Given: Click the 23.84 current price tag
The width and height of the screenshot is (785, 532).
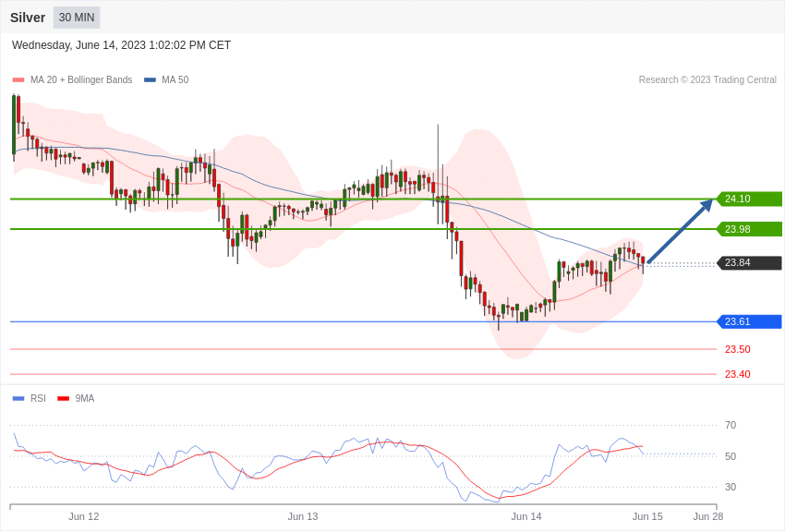Looking at the screenshot, I should tap(750, 262).
